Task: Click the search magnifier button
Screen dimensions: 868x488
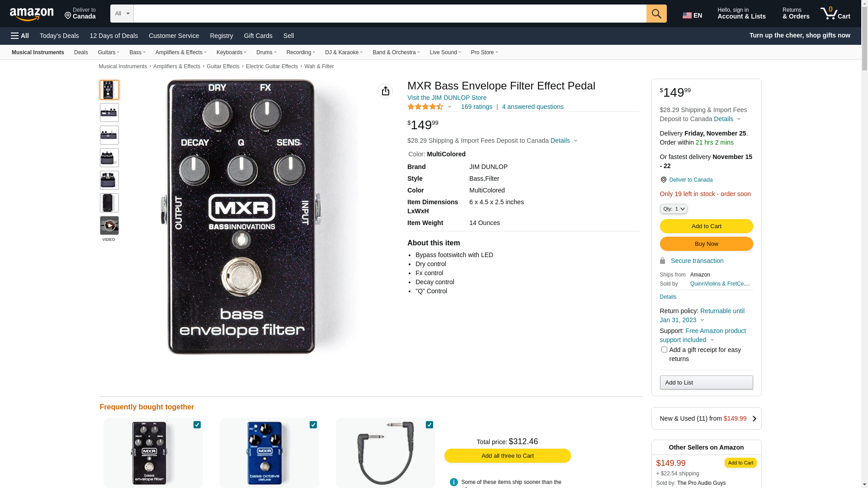Action: pos(656,14)
